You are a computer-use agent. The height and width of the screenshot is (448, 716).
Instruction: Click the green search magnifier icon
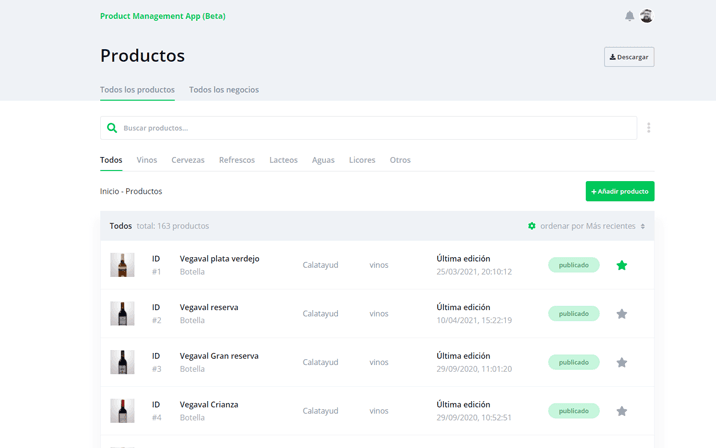[x=112, y=128]
